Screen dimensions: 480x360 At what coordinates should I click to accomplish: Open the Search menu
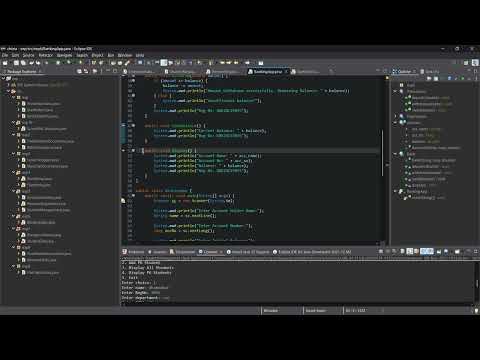pos(82,55)
